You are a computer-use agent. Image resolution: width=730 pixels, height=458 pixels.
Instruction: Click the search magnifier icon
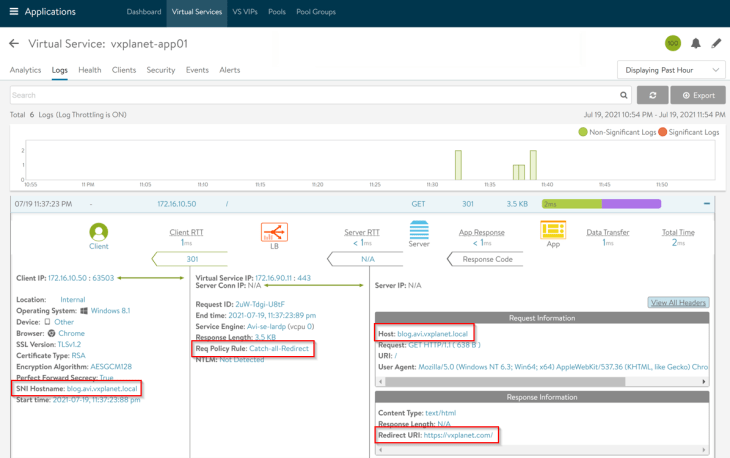[623, 95]
